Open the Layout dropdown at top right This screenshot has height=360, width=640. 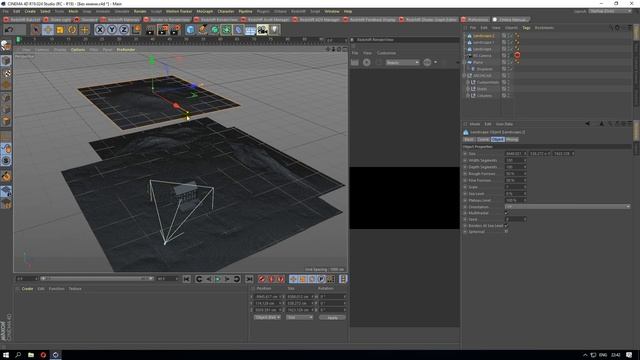[x=610, y=11]
